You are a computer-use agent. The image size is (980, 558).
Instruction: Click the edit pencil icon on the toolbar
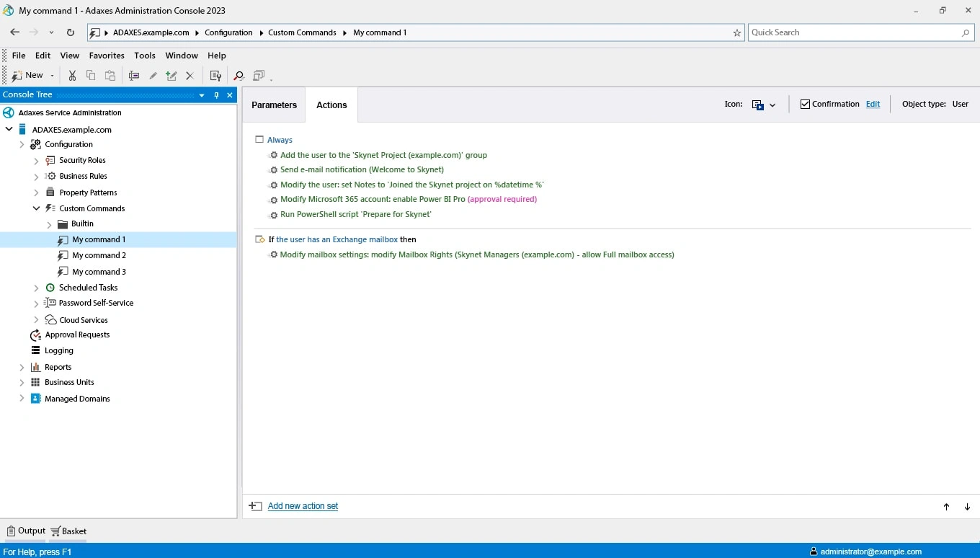click(x=153, y=75)
